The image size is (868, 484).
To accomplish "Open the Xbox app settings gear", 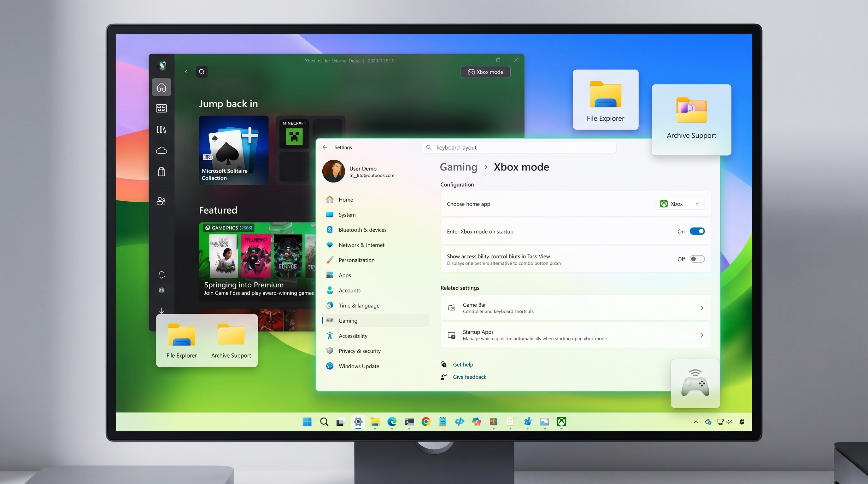I will click(161, 290).
